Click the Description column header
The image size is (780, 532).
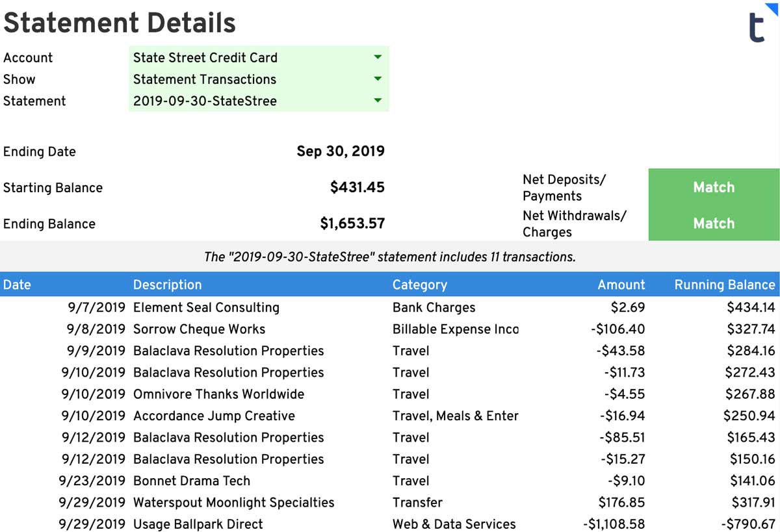click(x=167, y=285)
